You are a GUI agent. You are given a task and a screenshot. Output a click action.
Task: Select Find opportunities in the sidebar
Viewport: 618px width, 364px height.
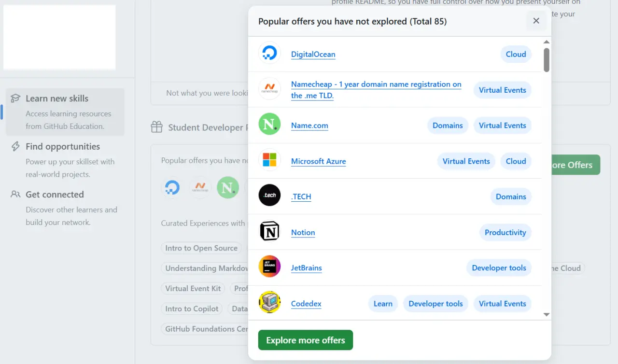[x=65, y=160]
